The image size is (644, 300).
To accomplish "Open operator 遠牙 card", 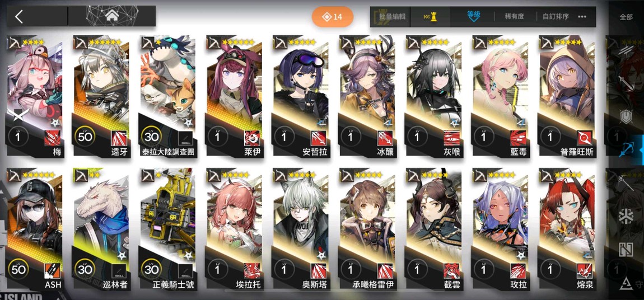I will pos(101,96).
